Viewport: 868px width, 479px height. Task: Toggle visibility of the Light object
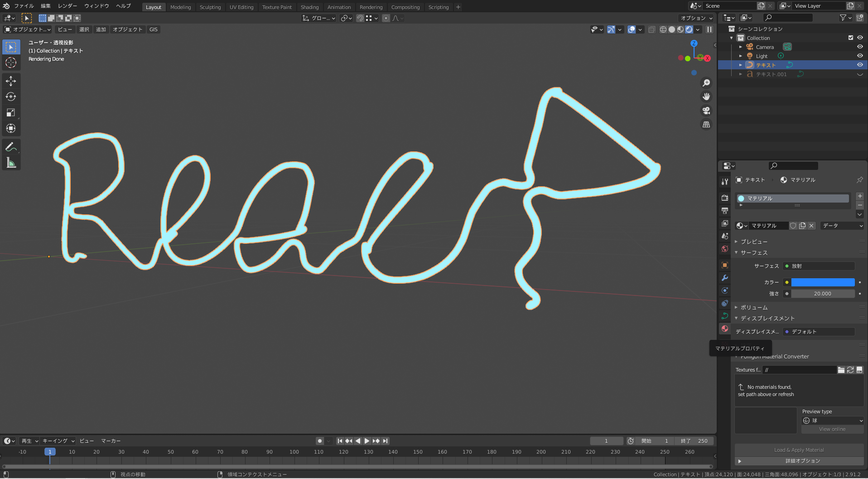(x=859, y=56)
